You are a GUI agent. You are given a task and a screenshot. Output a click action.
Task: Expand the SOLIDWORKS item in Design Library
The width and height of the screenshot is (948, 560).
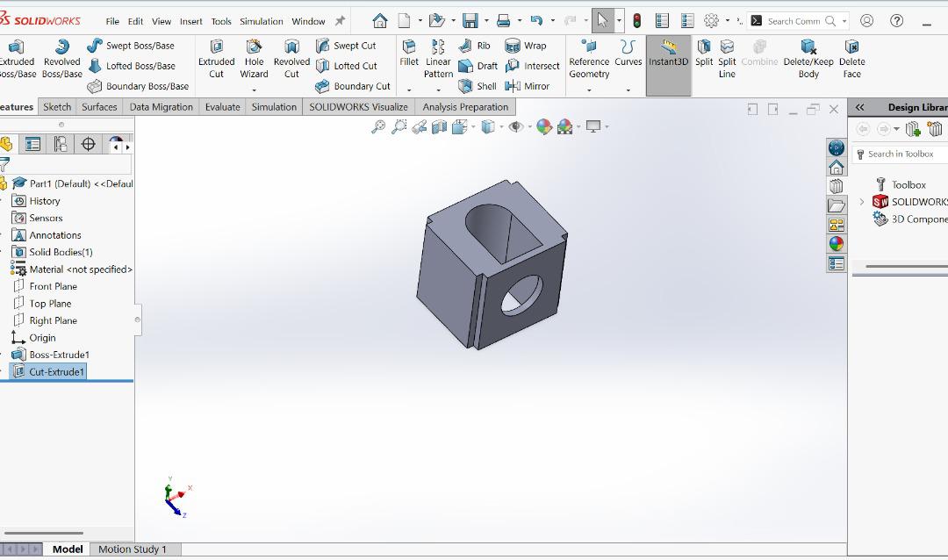coord(862,202)
